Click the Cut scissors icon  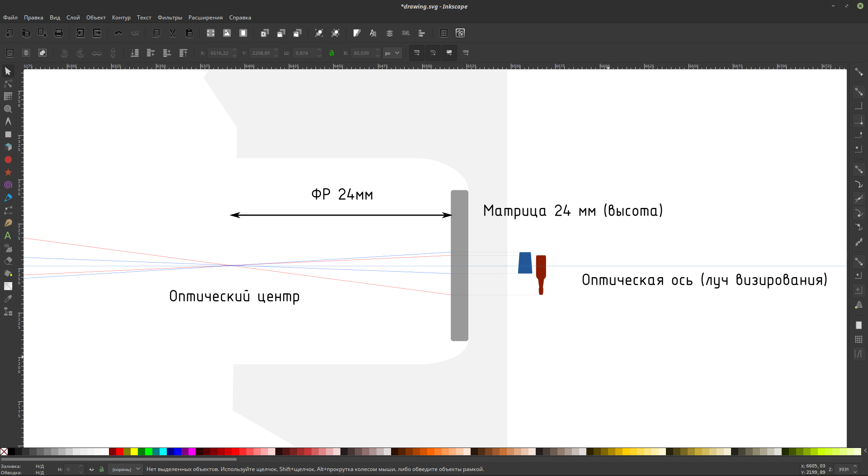coord(172,33)
